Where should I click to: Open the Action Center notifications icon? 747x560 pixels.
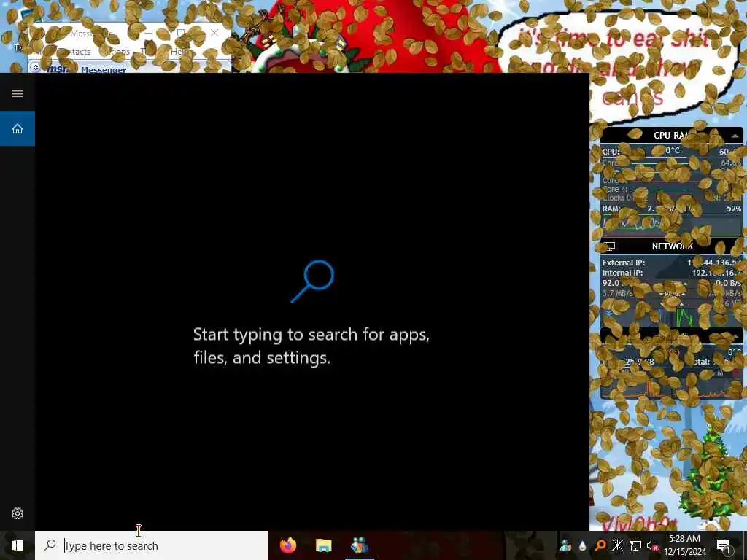(724, 545)
